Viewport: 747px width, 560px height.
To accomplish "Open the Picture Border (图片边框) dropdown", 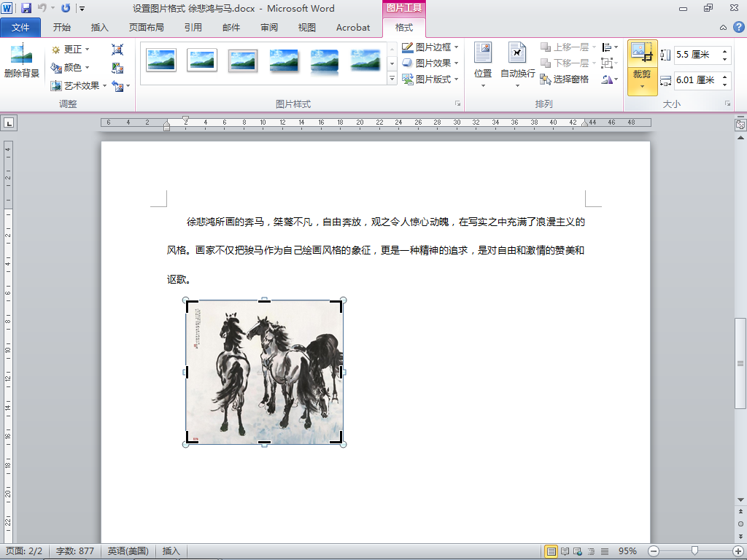I will pos(430,47).
